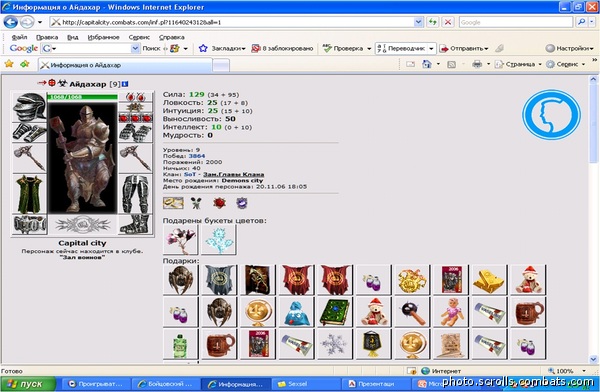Open Favorites Center with the yellow star
This screenshot has height=392, width=600.
[x=9, y=64]
